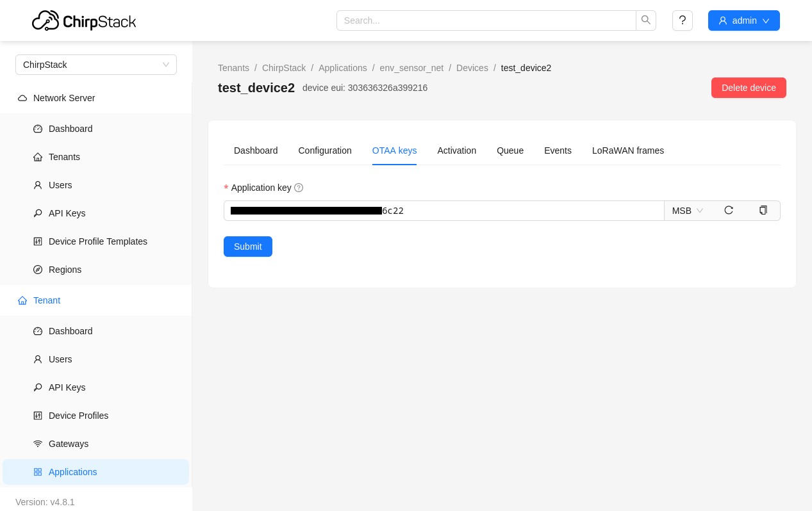Click the Network Server Dashboard gauge icon
Viewport: 812px width, 511px height.
point(38,129)
